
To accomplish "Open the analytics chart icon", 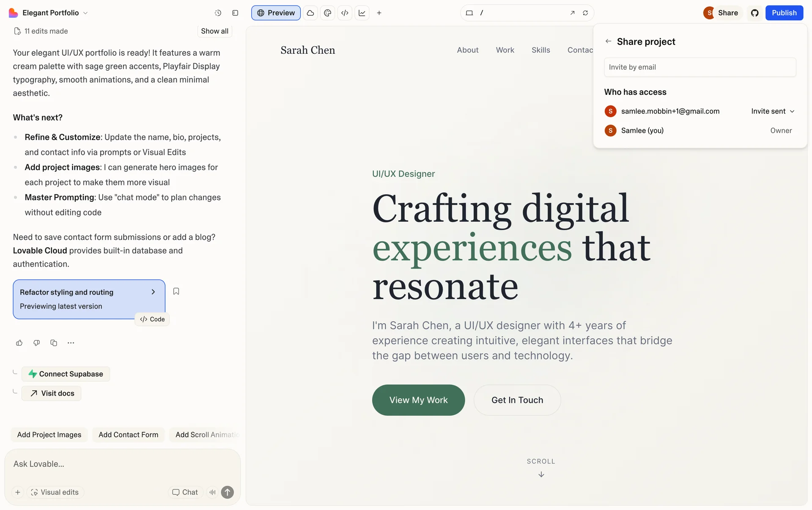I will (x=362, y=13).
